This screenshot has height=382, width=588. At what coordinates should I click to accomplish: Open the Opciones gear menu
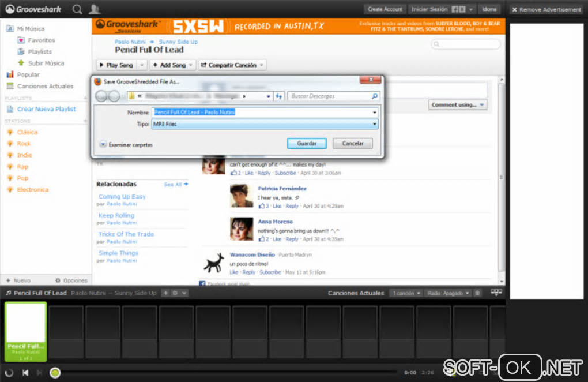(x=71, y=280)
